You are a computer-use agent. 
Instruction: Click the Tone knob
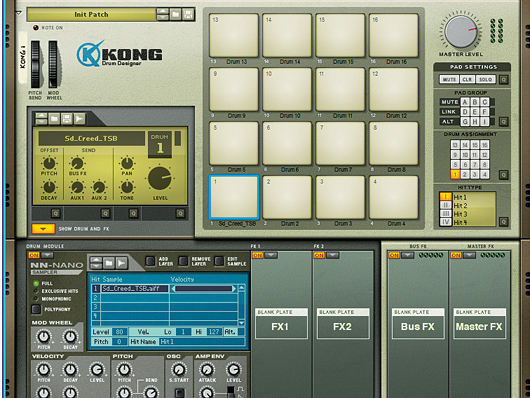click(x=127, y=187)
